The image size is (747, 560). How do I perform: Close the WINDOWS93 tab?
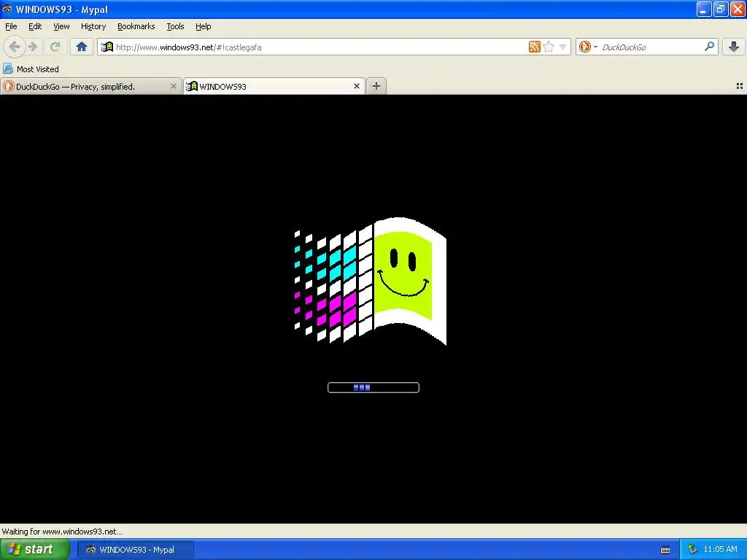[356, 86]
